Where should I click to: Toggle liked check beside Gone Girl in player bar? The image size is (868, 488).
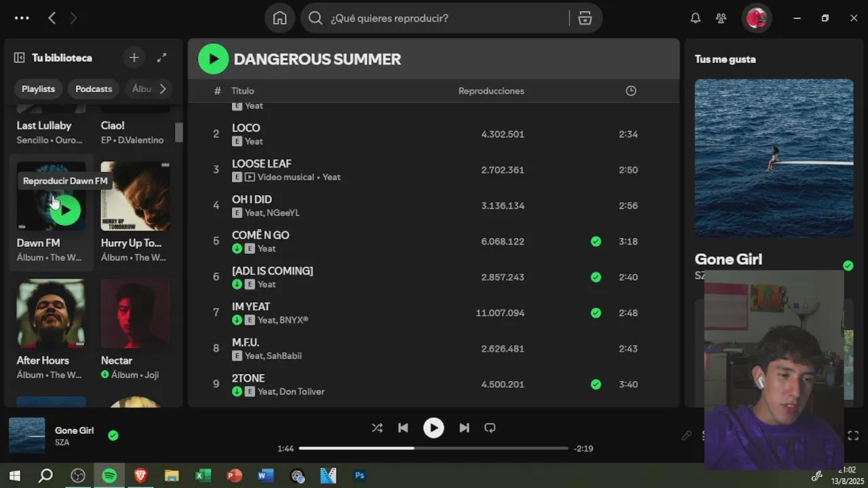(x=113, y=435)
